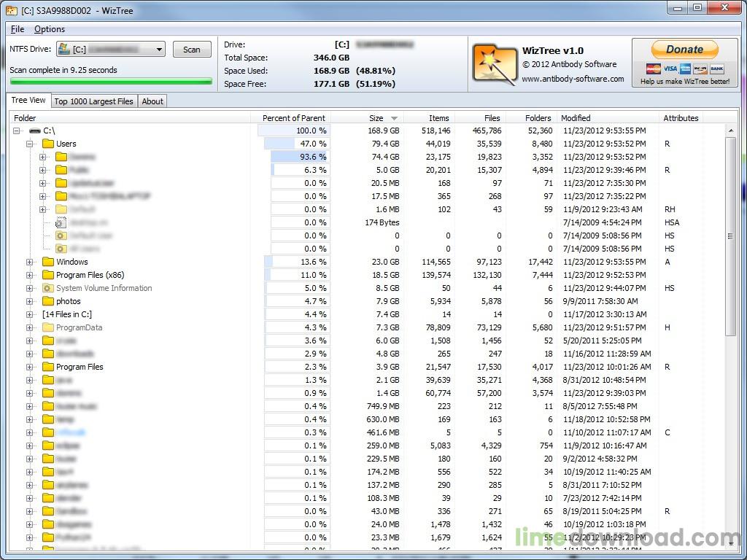
Task: Click the Donate button
Action: [684, 50]
